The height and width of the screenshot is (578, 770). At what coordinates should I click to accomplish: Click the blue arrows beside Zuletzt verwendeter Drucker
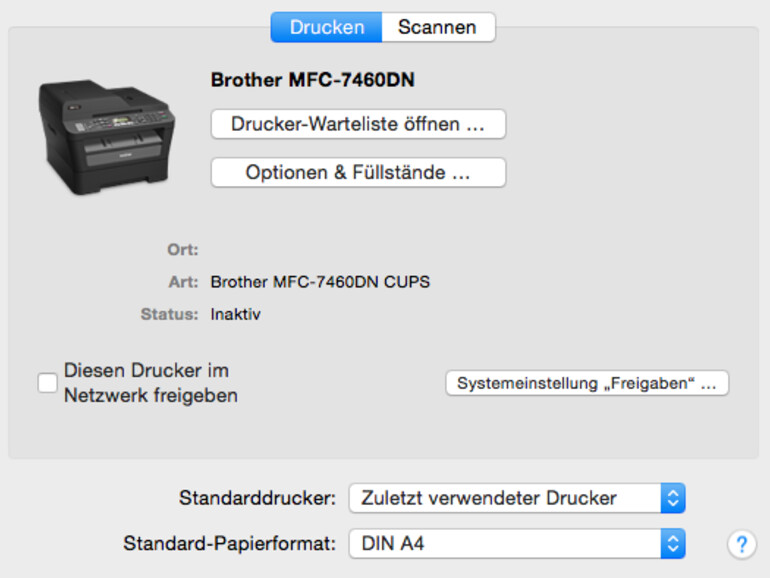(x=674, y=497)
